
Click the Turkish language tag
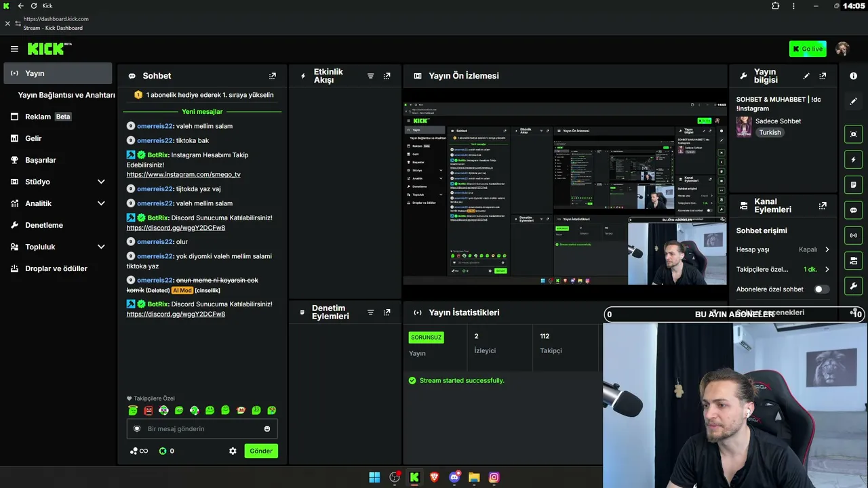770,132
